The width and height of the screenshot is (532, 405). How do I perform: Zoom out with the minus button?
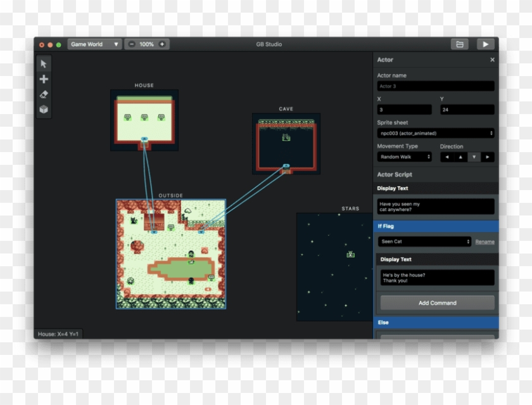pos(131,44)
